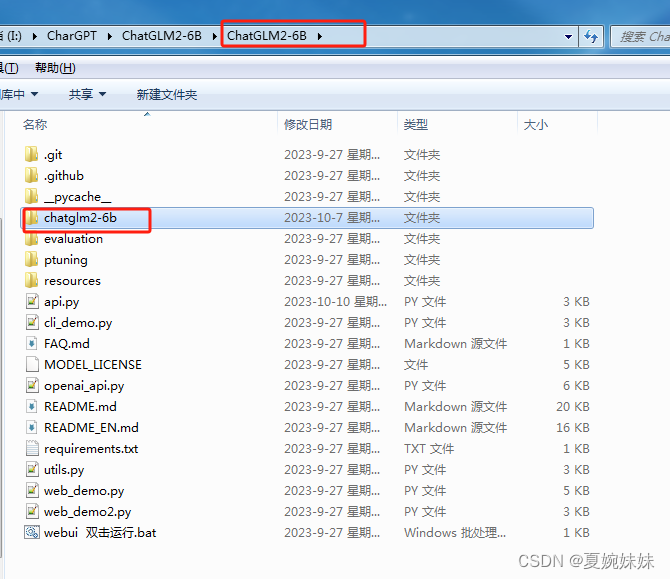
Task: Select the evaluation folder icon
Action: click(x=31, y=238)
